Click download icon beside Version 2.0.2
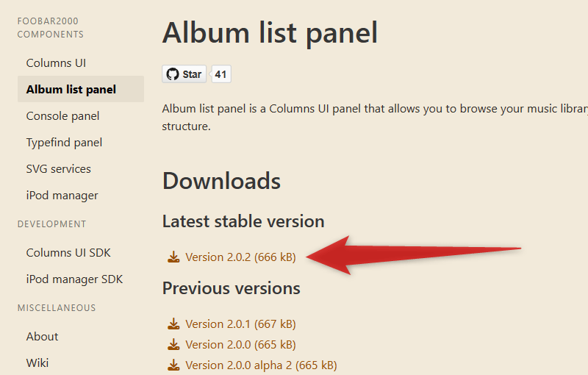Image resolution: width=588 pixels, height=375 pixels. [x=173, y=257]
